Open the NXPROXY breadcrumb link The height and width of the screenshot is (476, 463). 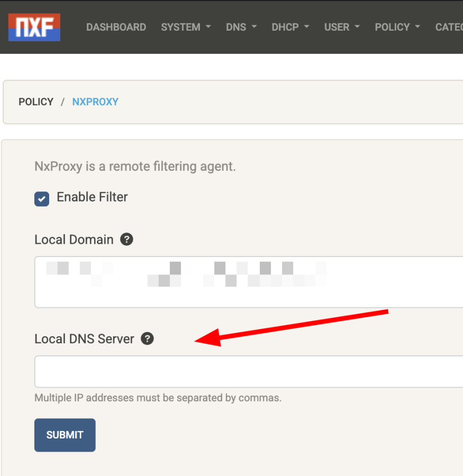coord(95,102)
